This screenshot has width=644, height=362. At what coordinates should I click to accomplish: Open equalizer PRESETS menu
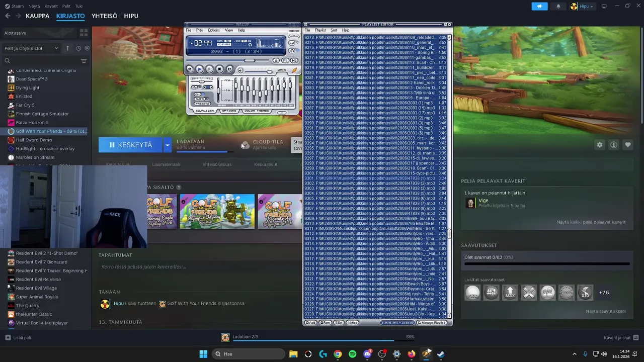point(202,104)
